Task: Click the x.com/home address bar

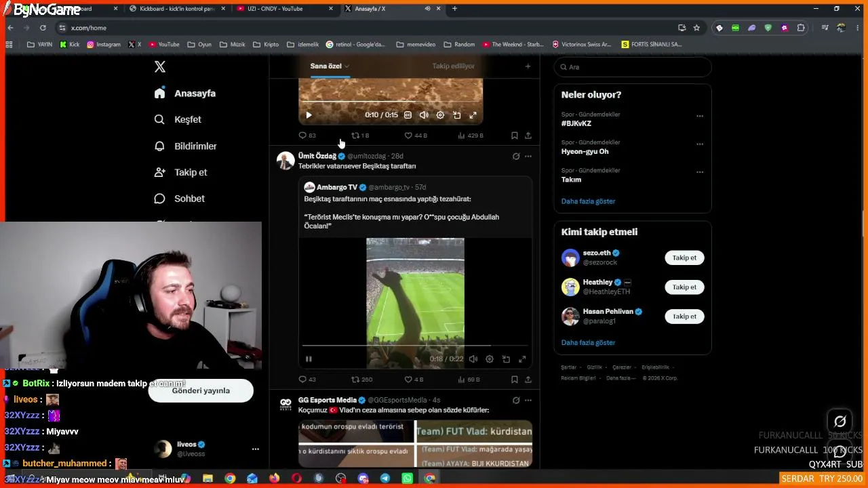Action: [x=366, y=28]
